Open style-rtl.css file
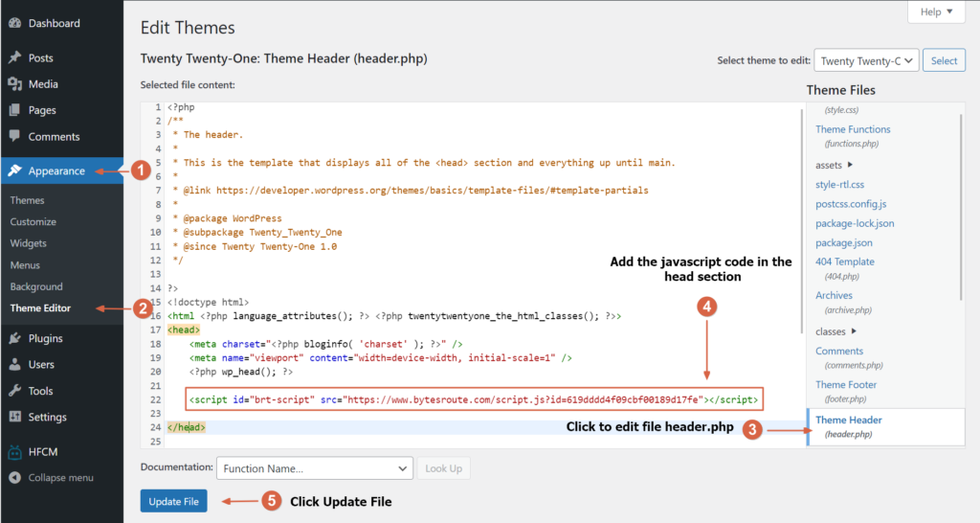Image resolution: width=980 pixels, height=523 pixels. 839,185
